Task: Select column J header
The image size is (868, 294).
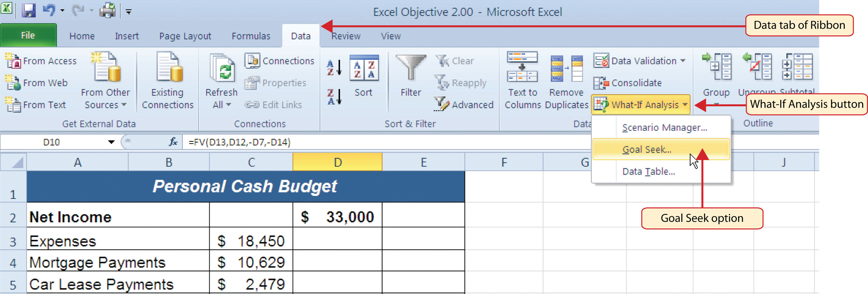Action: [x=784, y=162]
